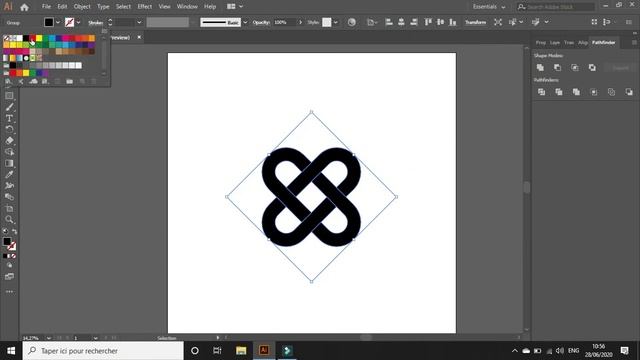Close the document tab

[x=139, y=37]
